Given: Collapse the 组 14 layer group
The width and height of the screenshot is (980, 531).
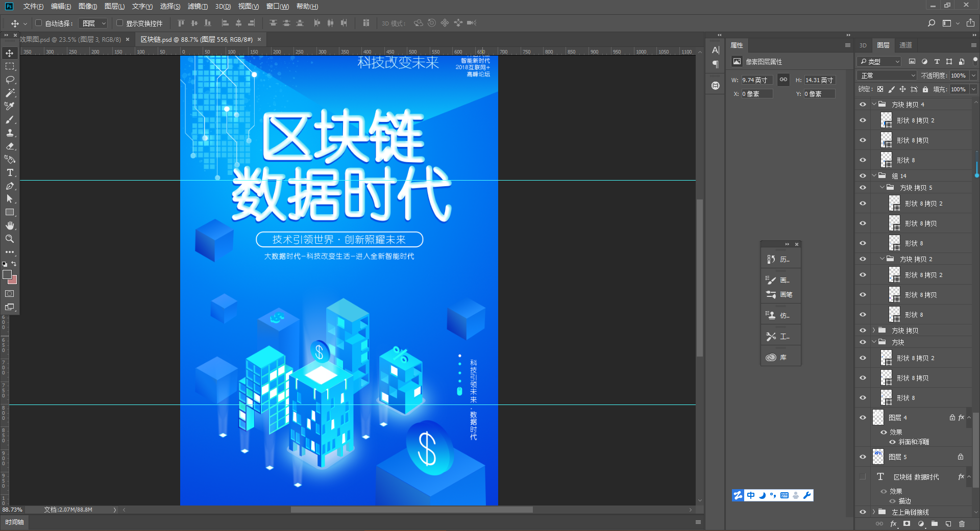Looking at the screenshot, I should (874, 175).
